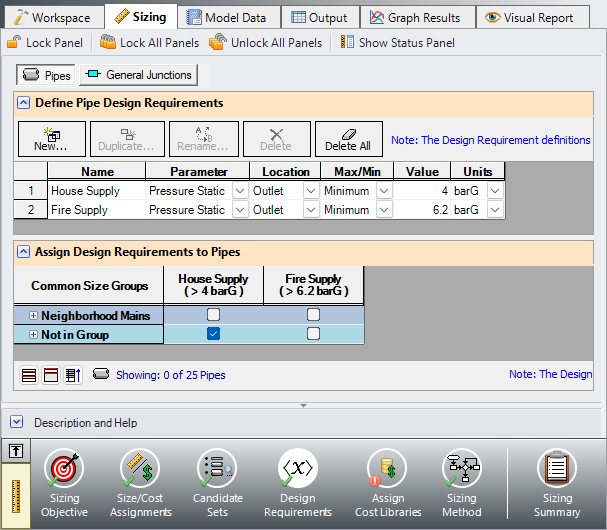Switch to the Graph Results tab

[x=415, y=17]
